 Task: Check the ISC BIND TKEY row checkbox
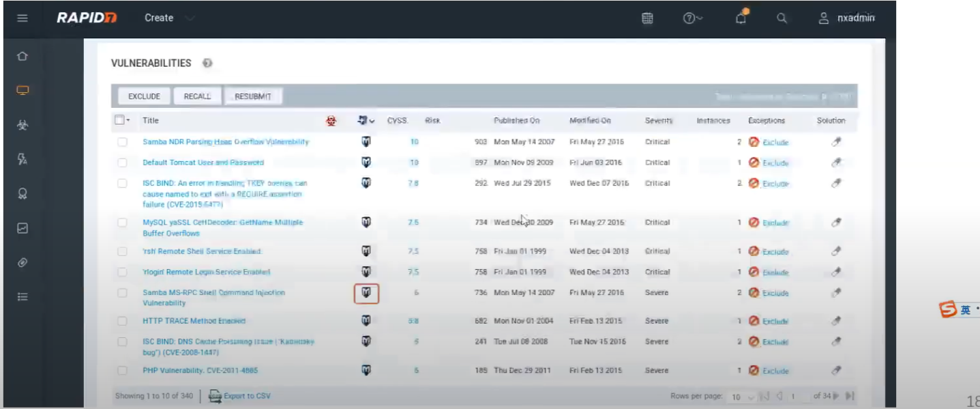[x=122, y=183]
